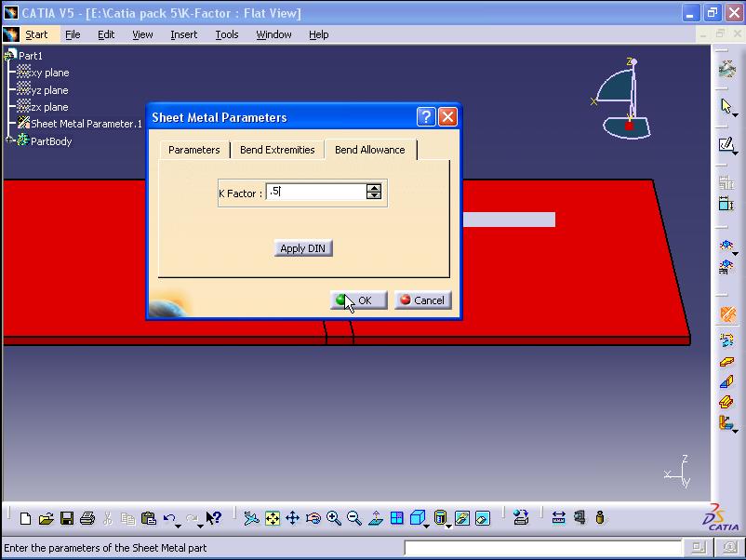Click the Save diskette icon
746x560 pixels.
tap(66, 518)
